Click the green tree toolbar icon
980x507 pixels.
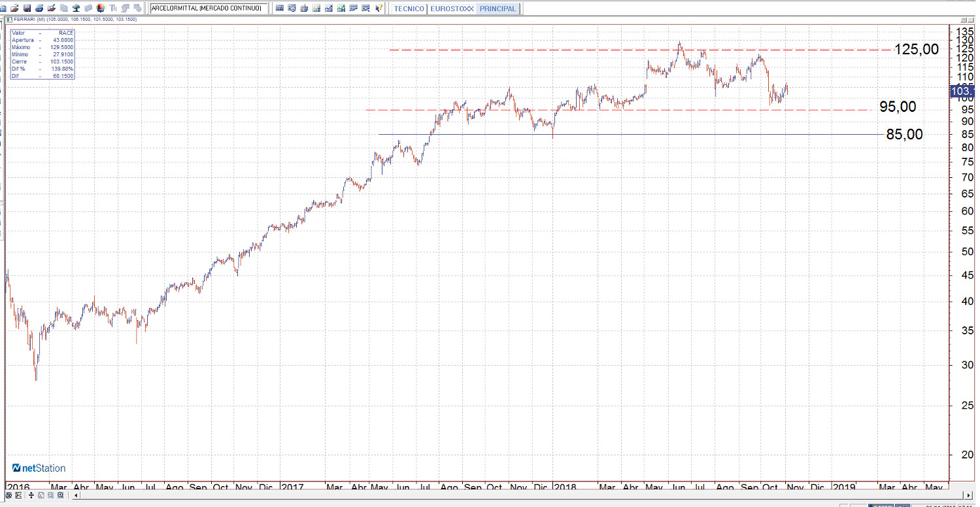pyautogui.click(x=76, y=9)
